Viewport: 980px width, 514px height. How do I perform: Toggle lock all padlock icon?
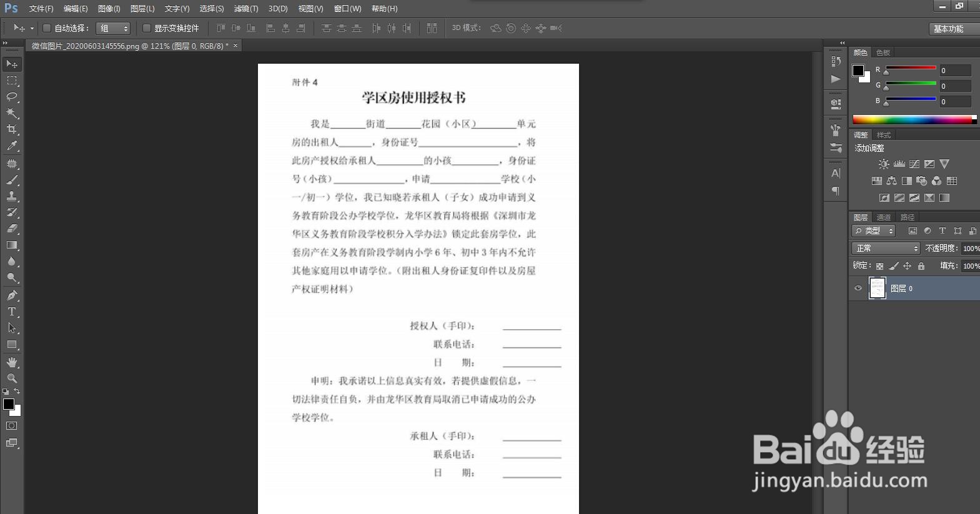(921, 266)
